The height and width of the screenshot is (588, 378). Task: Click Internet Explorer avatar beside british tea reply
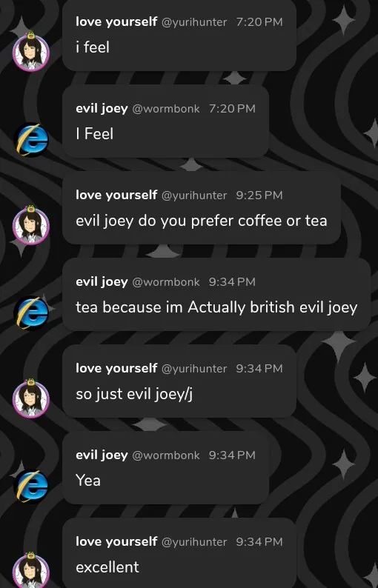pos(32,313)
